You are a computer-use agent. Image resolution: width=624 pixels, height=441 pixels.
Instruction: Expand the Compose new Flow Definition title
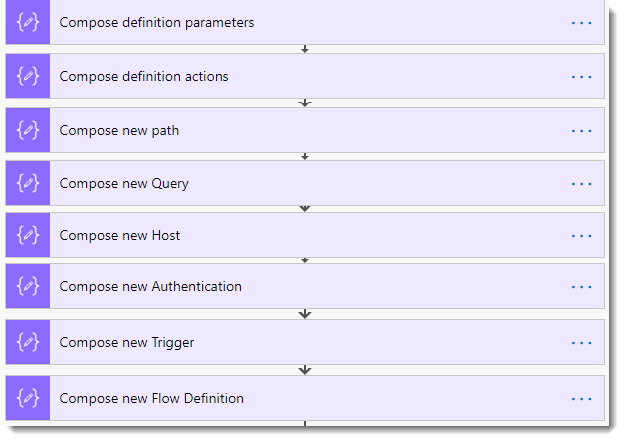(151, 398)
